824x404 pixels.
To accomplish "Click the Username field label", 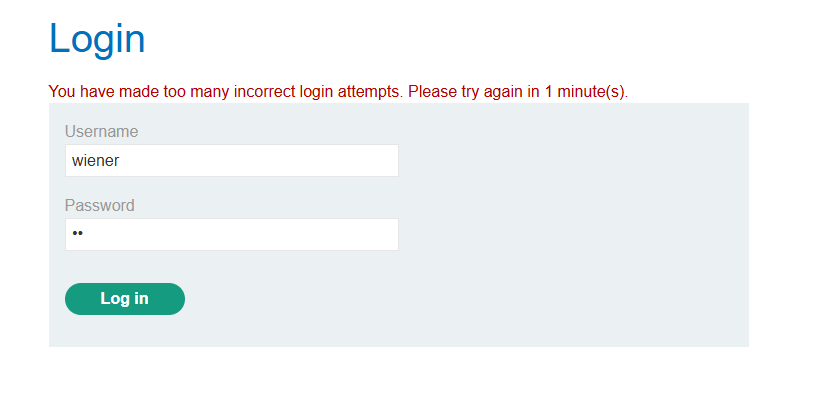I will 101,131.
